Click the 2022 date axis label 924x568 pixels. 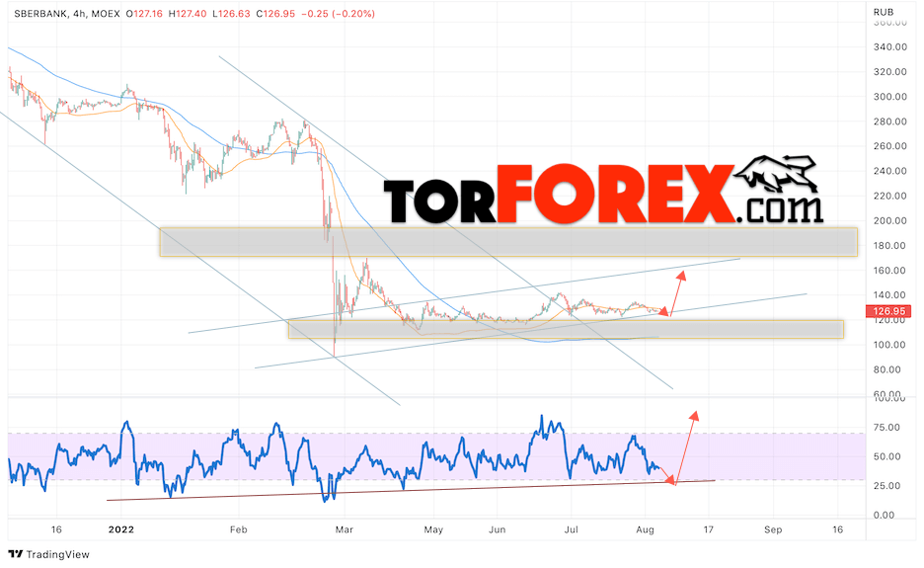[x=120, y=529]
